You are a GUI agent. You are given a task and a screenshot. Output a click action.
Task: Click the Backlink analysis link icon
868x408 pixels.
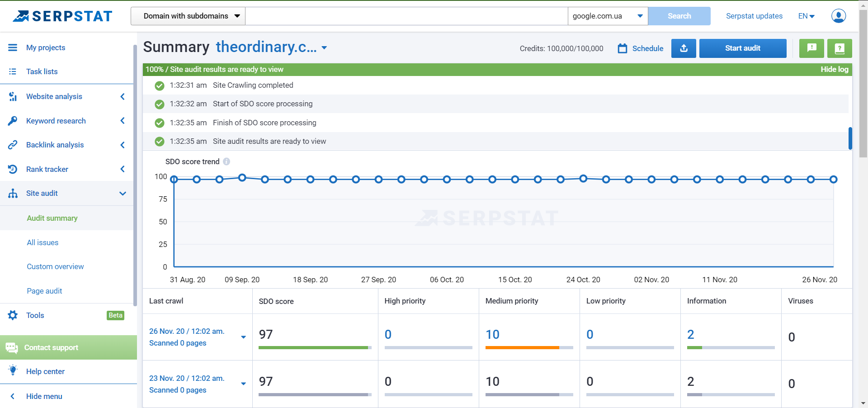(13, 145)
